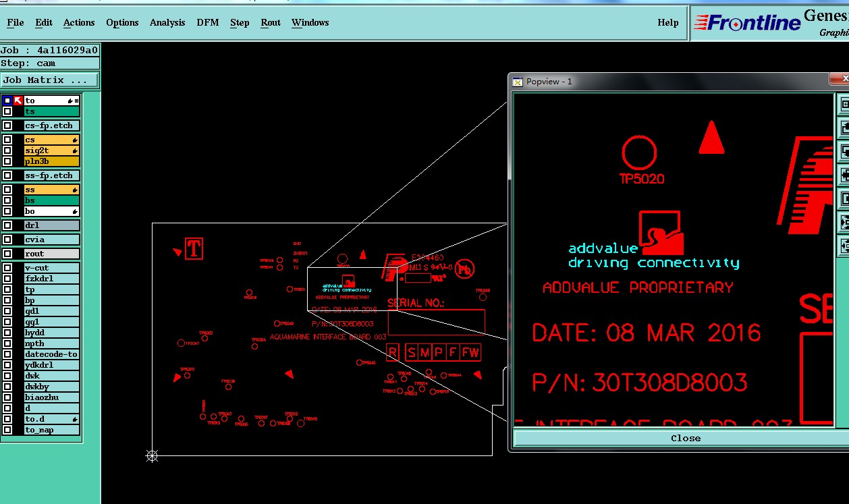Click the Job : 4a116029a0 label

pos(49,51)
